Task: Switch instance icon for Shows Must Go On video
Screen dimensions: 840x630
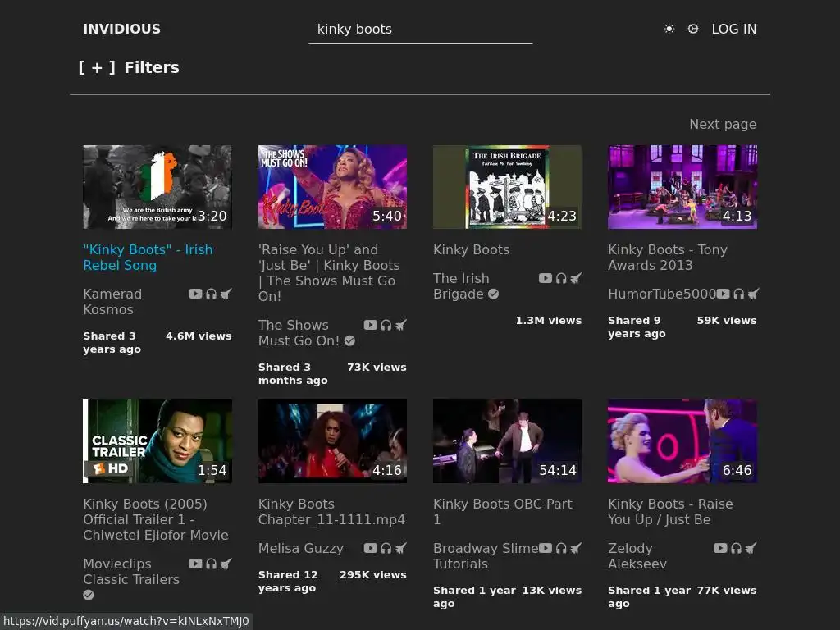Action: pyautogui.click(x=400, y=325)
